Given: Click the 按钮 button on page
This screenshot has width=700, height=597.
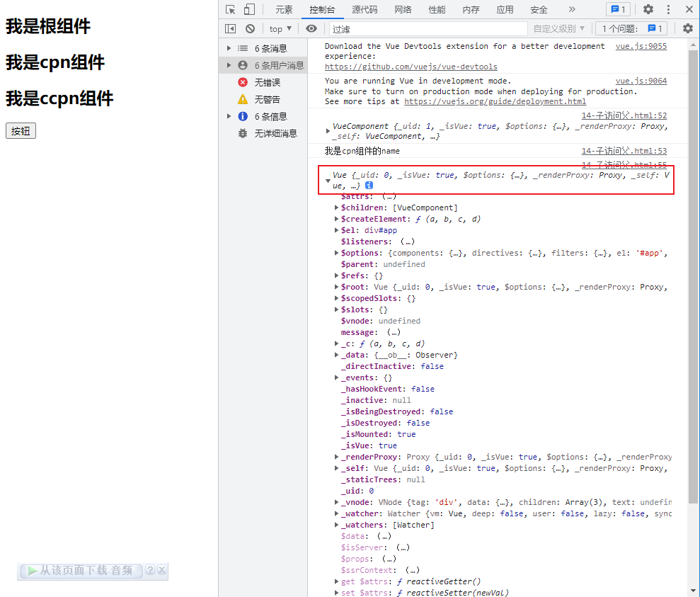Looking at the screenshot, I should (21, 131).
